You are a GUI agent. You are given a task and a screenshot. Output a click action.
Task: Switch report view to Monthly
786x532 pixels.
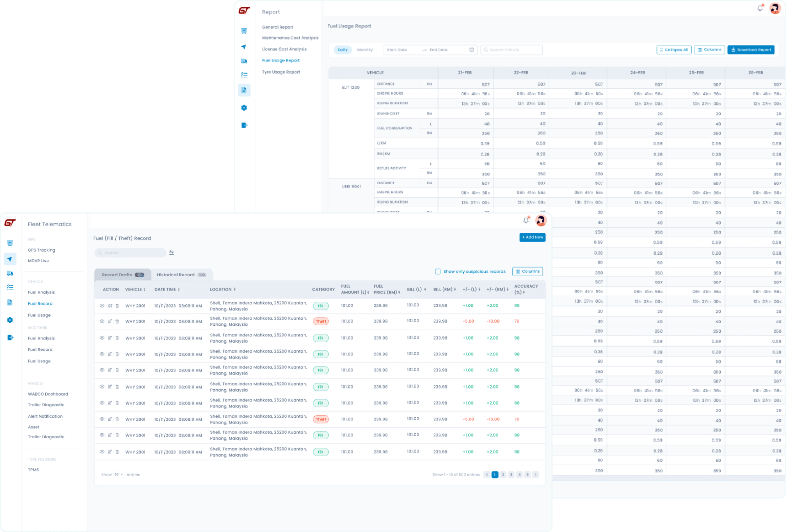[365, 50]
